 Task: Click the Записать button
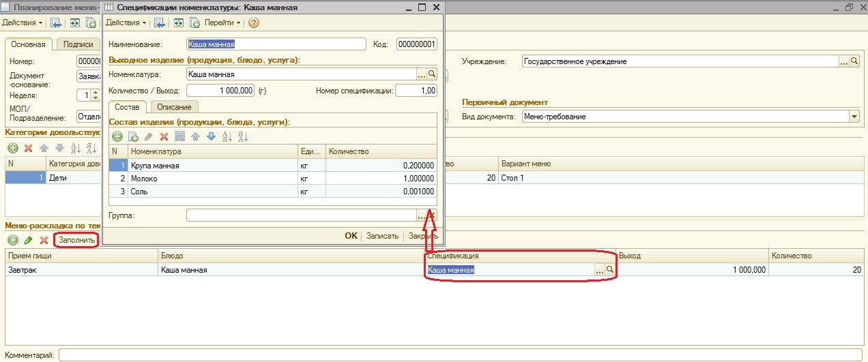tap(382, 236)
